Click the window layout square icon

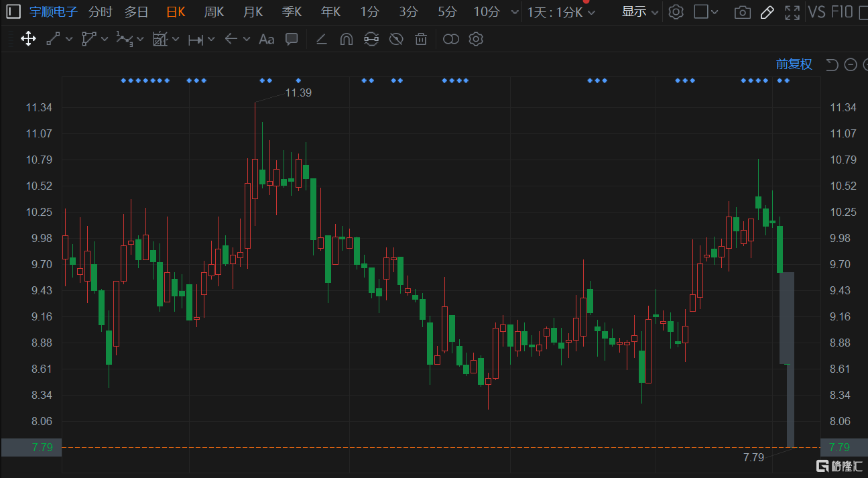(x=700, y=11)
